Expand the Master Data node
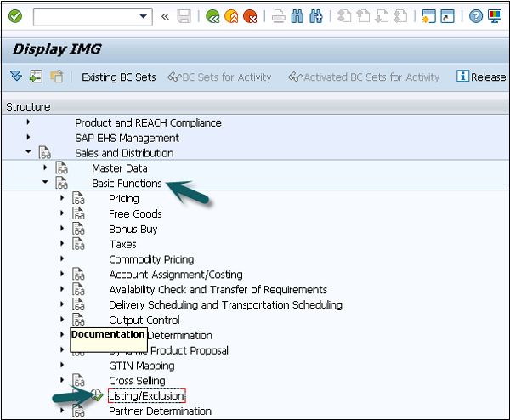Screen dimensions: 510x420 45,168
